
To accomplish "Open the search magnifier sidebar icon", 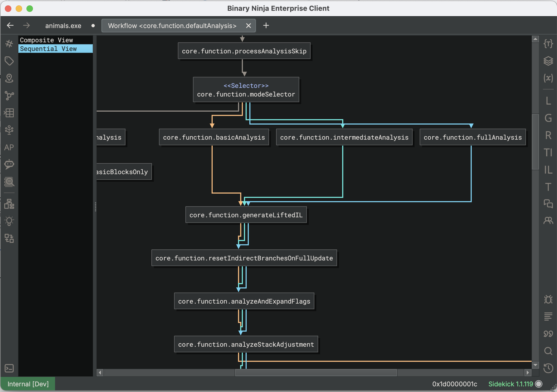I will click(9, 182).
